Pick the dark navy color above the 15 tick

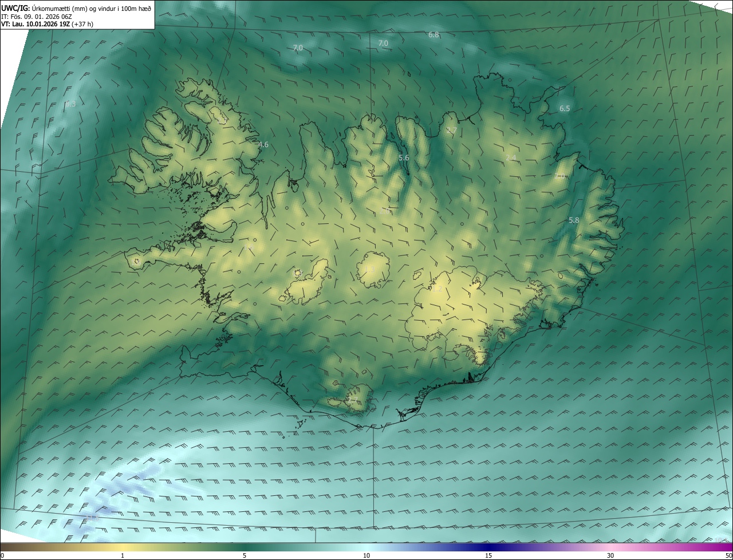(x=488, y=547)
